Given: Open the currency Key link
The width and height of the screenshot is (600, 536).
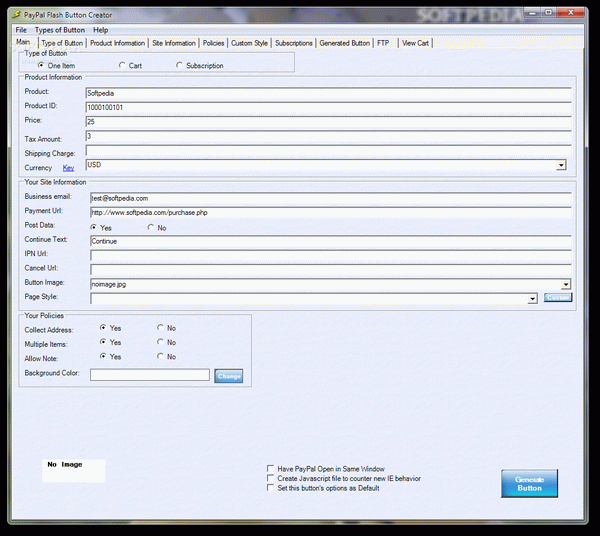Looking at the screenshot, I should (x=68, y=168).
